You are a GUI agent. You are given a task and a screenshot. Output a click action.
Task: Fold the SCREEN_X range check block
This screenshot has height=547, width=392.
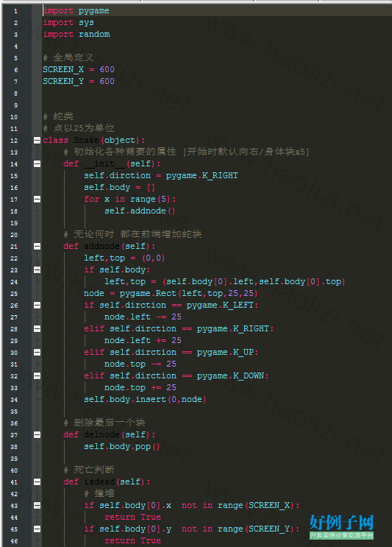(37, 506)
